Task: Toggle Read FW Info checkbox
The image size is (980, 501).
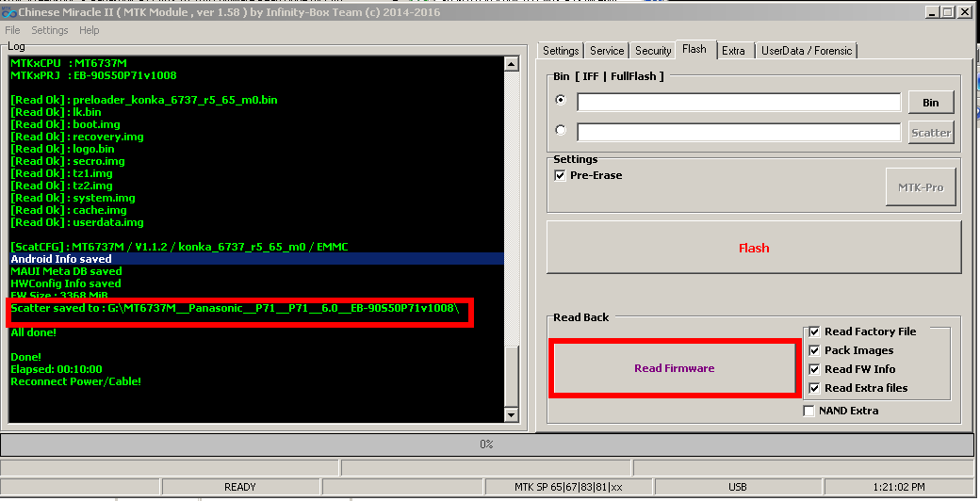Action: coord(814,369)
